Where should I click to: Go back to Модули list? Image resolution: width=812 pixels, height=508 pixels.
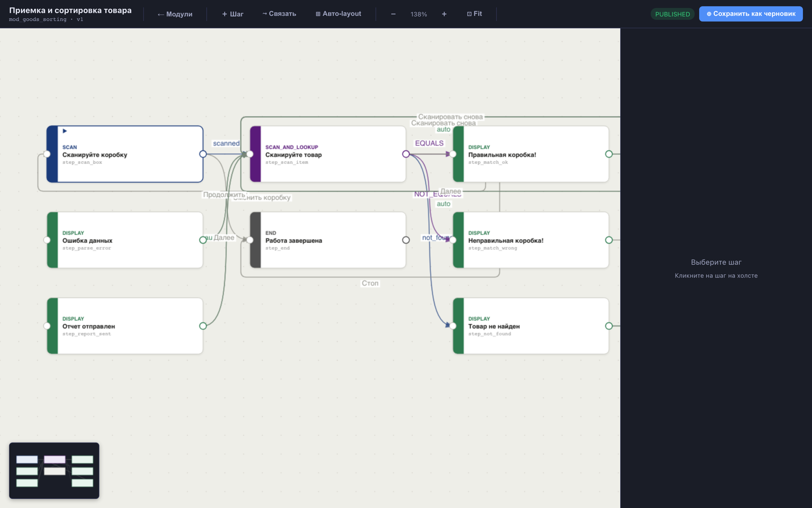coord(175,14)
